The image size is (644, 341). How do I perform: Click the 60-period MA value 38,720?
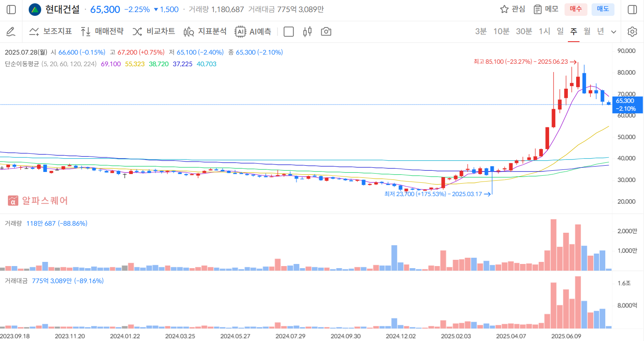pyautogui.click(x=159, y=64)
